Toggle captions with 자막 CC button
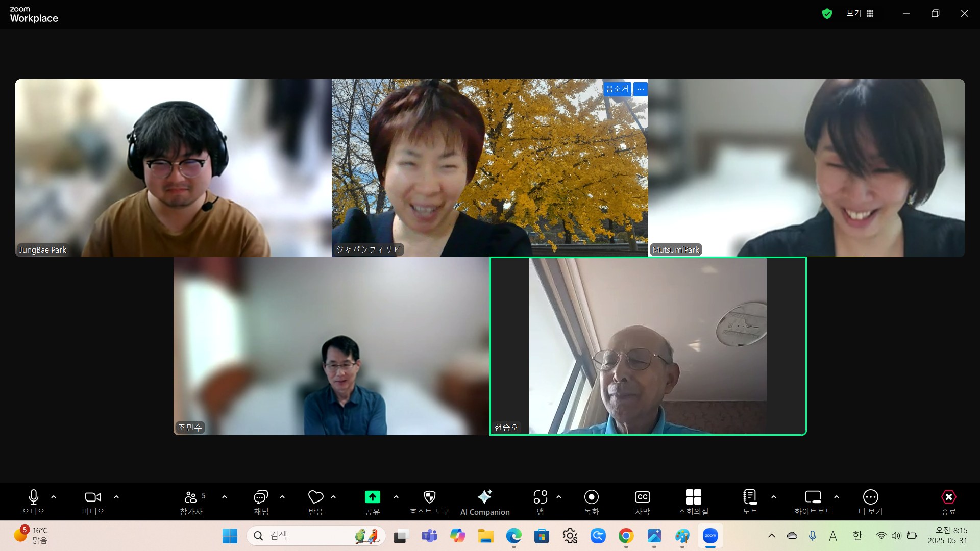 pyautogui.click(x=642, y=502)
